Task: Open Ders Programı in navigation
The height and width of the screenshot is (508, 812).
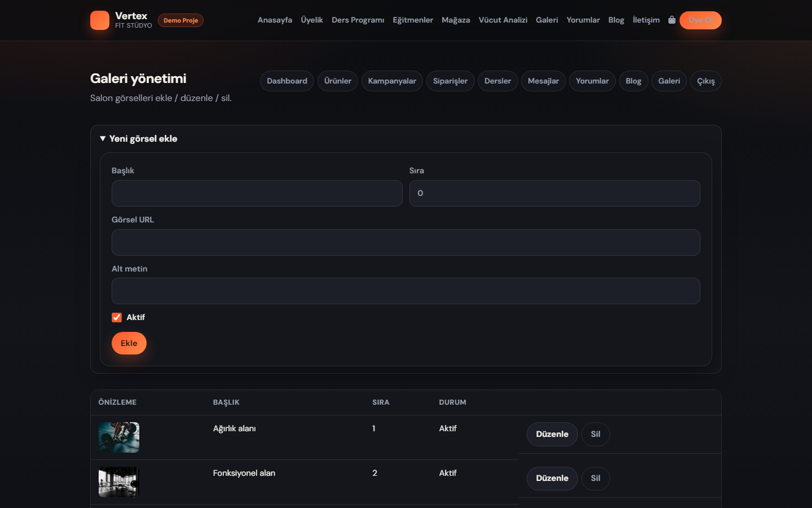Action: 358,20
